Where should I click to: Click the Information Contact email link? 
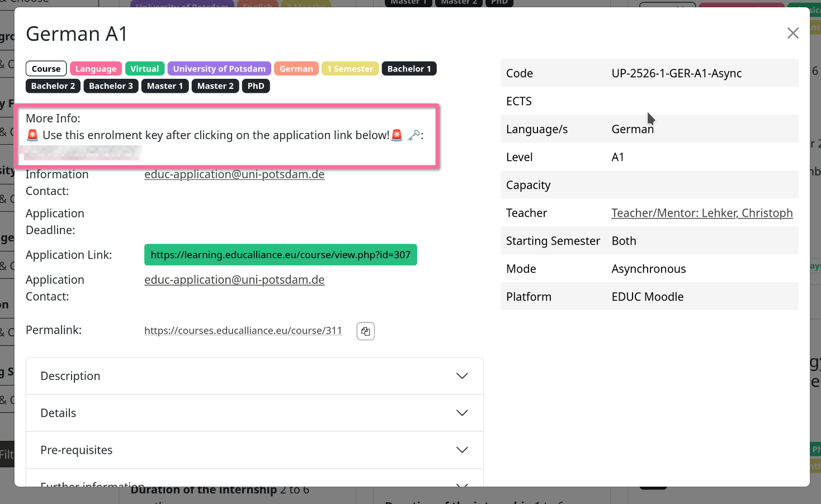coord(234,174)
